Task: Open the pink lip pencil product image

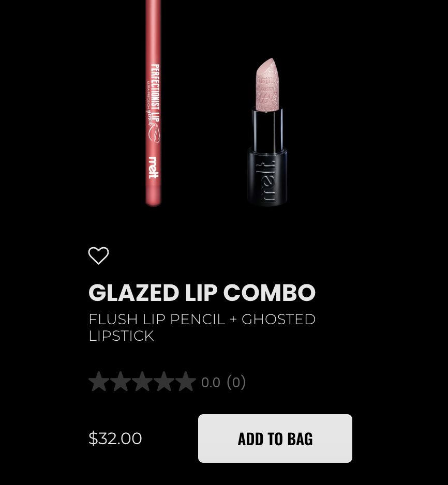Action: (x=153, y=103)
